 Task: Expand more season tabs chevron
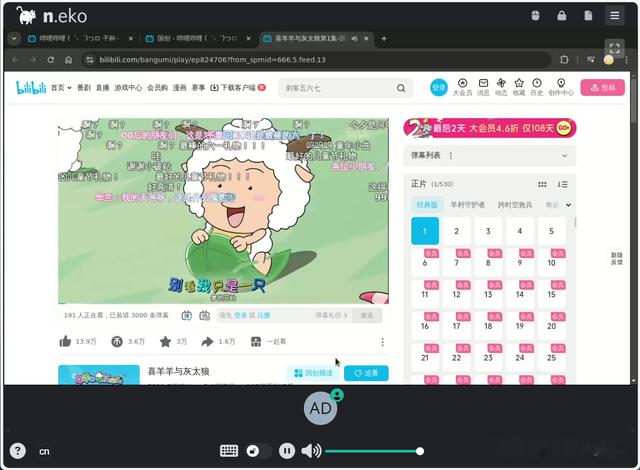point(568,205)
